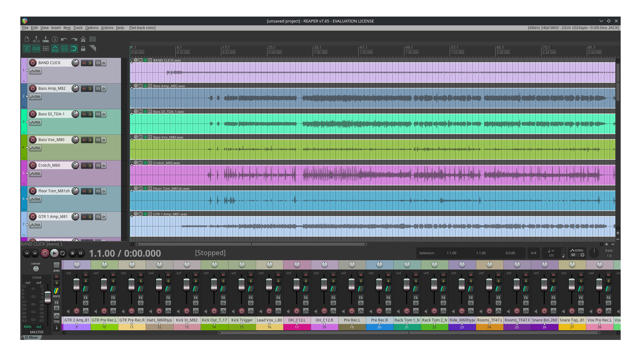Click the New Project toolbar icon
Image resolution: width=641 pixels, height=364 pixels.
point(27,39)
